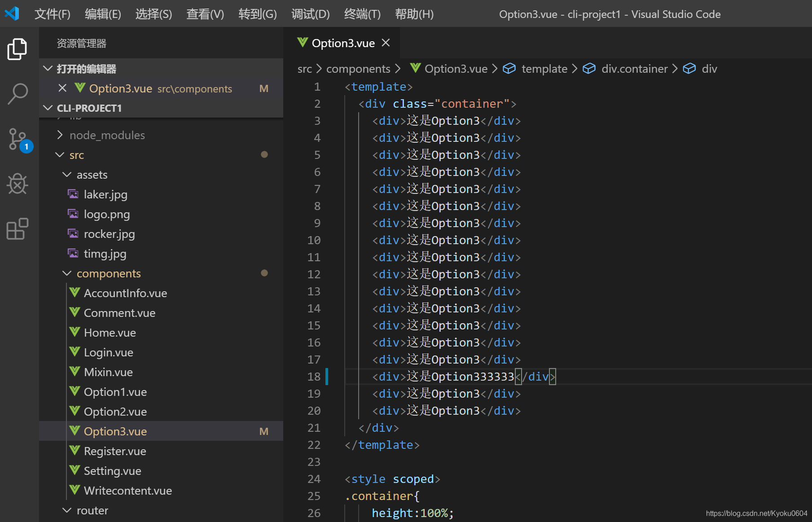The image size is (812, 522).
Task: Open the 查看(V) menu
Action: (205, 14)
